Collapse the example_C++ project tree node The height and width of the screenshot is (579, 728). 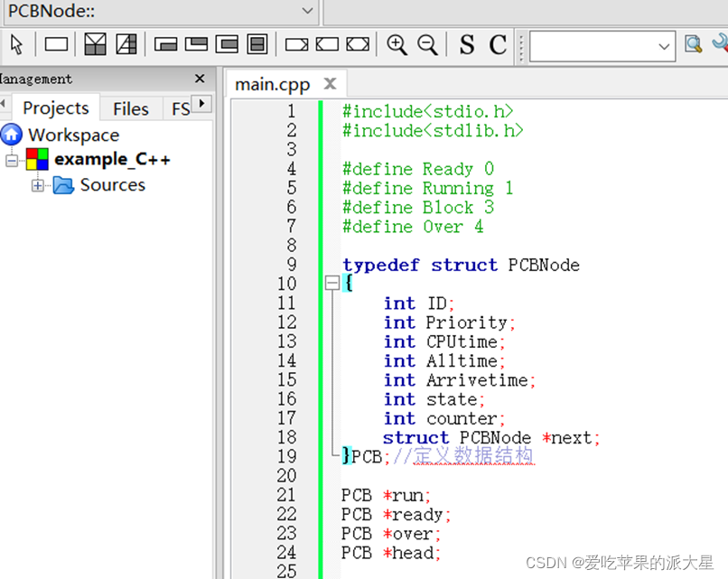12,161
